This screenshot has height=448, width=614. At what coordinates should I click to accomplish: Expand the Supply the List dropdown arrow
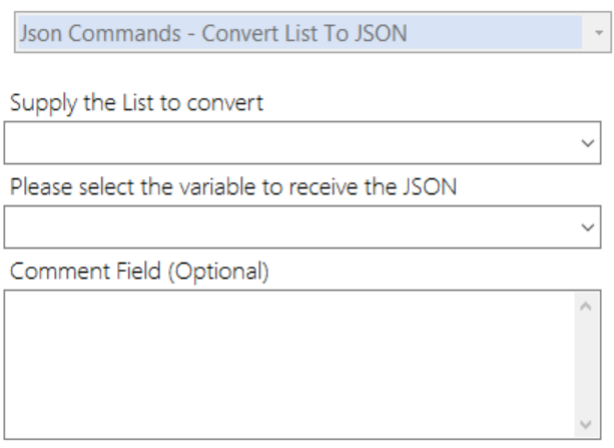tap(588, 143)
